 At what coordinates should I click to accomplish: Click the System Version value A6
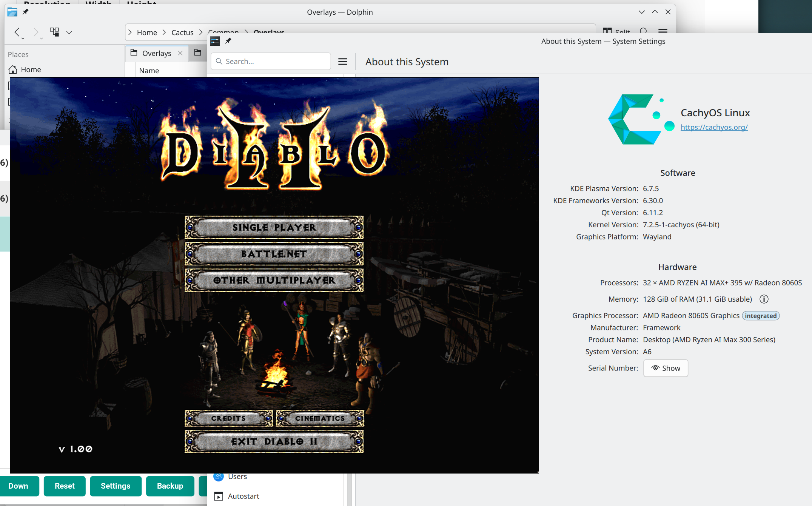647,352
